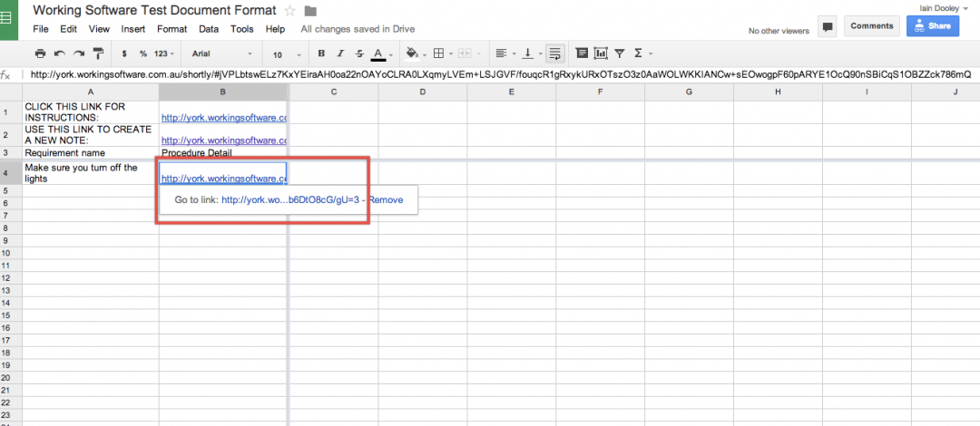Select row 4 header
This screenshot has width=980, height=426.
click(11, 173)
